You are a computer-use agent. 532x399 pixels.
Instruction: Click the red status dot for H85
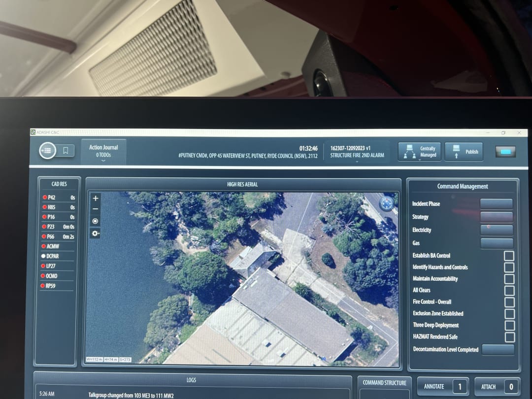click(44, 207)
